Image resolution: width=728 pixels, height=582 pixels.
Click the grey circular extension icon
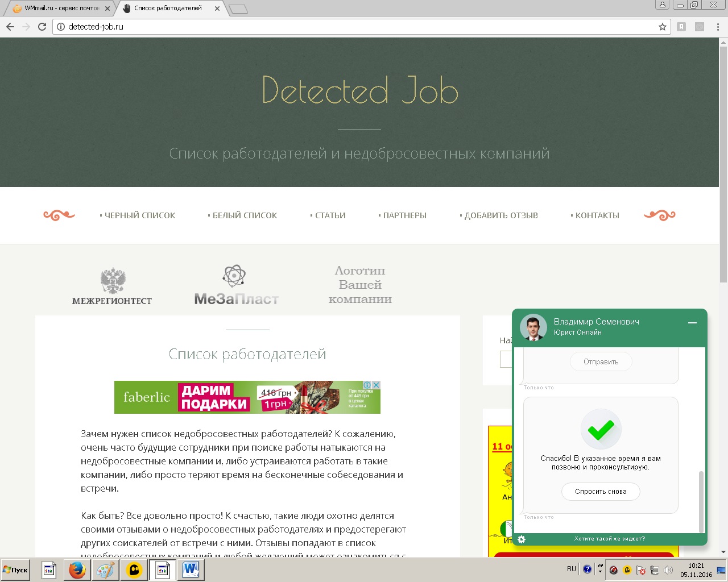(700, 27)
